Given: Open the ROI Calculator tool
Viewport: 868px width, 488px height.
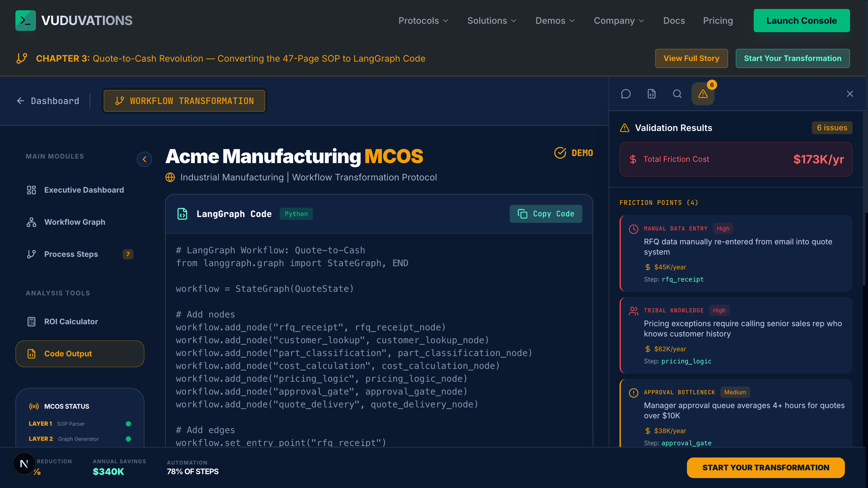Looking at the screenshot, I should click(x=80, y=321).
